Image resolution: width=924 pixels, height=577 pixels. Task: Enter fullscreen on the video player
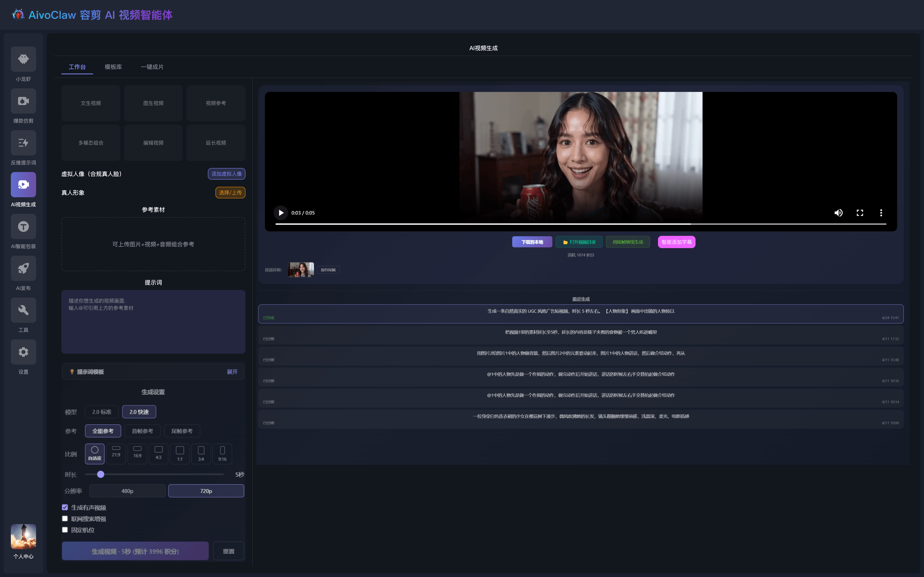click(x=860, y=213)
